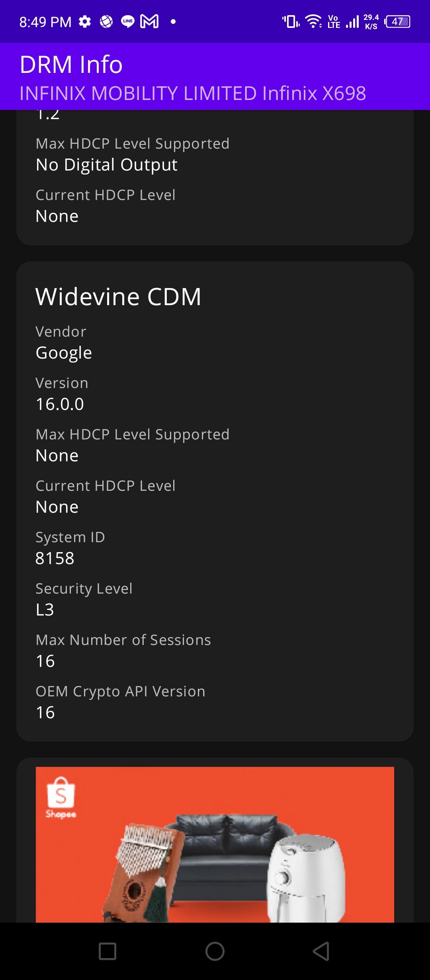Tap the Max Number of Sessions entry
430x980 pixels.
point(123,650)
